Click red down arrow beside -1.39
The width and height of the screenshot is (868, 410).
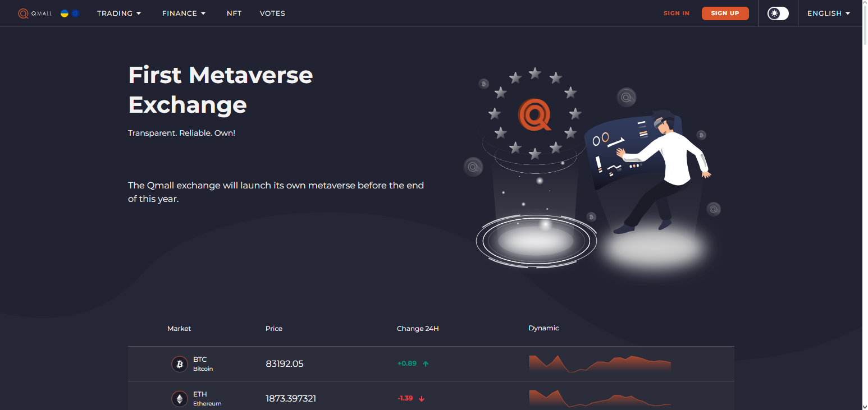tap(422, 399)
